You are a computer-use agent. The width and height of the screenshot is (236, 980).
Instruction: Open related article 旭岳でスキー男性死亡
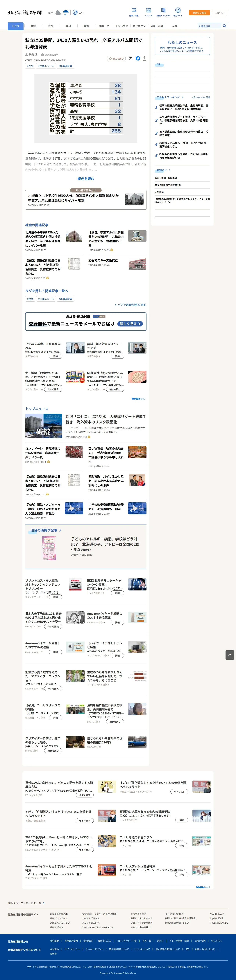click(x=103, y=261)
